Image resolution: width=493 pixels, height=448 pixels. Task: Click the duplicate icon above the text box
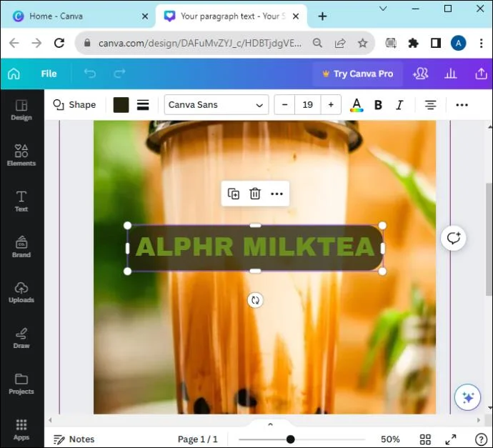pos(234,194)
